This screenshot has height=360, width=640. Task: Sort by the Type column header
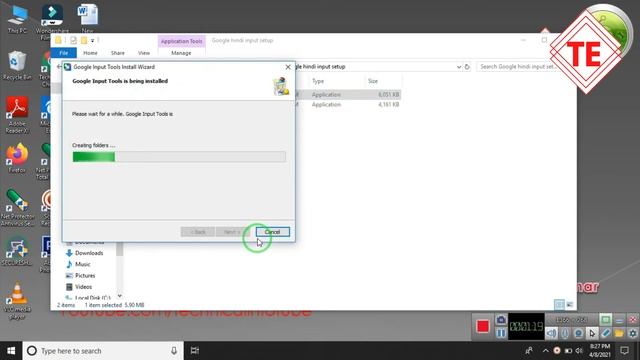pos(318,81)
